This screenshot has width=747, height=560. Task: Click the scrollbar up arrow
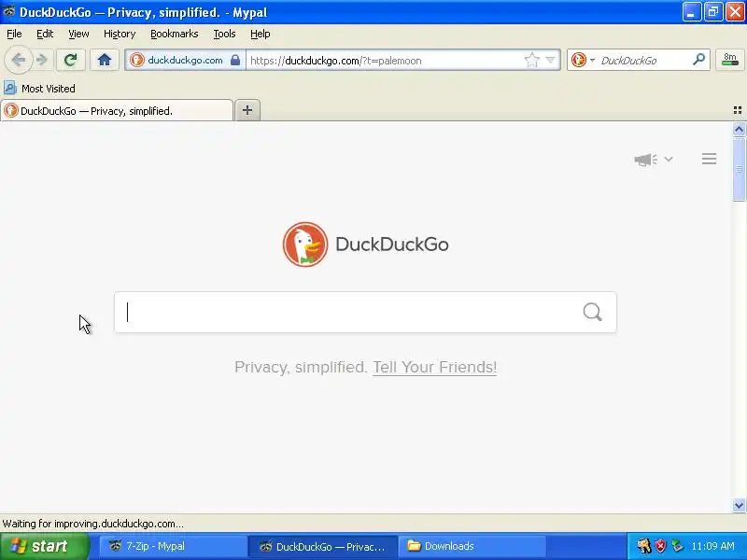(x=739, y=130)
